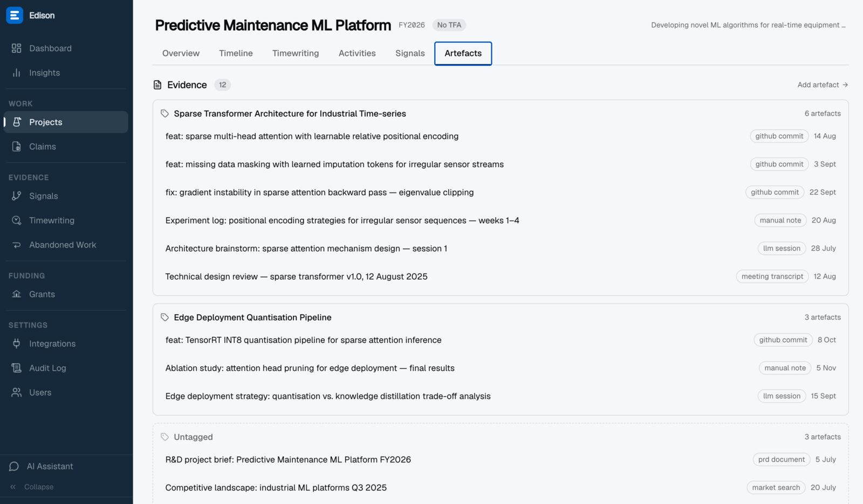Go to the Audit Log page
863x504 pixels.
[65, 368]
